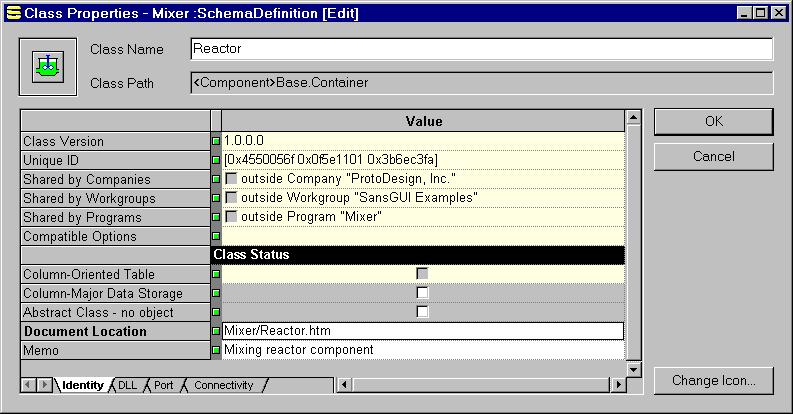Click the Class Name input field

pyautogui.click(x=481, y=49)
